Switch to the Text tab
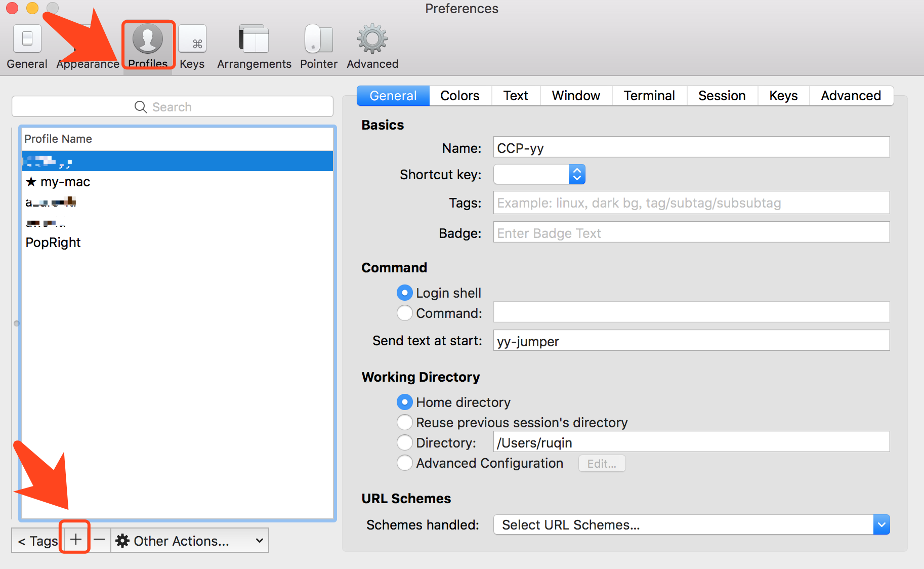The width and height of the screenshot is (924, 569). tap(516, 96)
